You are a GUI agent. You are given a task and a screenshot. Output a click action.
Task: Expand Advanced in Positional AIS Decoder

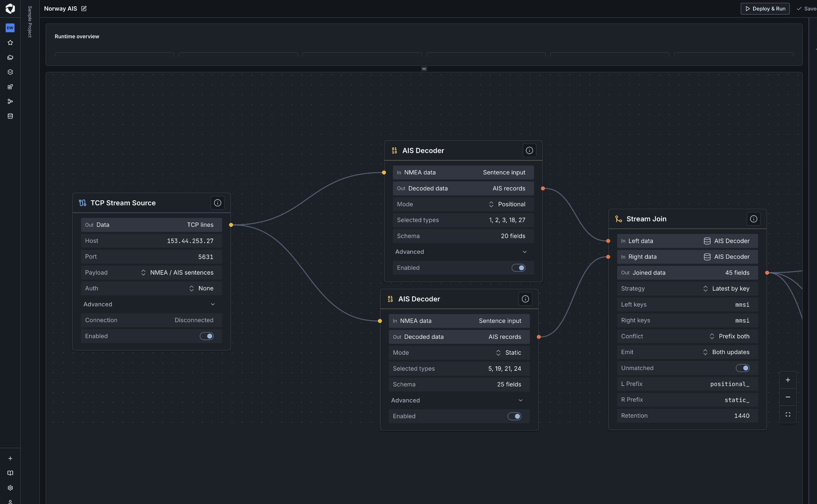(x=463, y=252)
